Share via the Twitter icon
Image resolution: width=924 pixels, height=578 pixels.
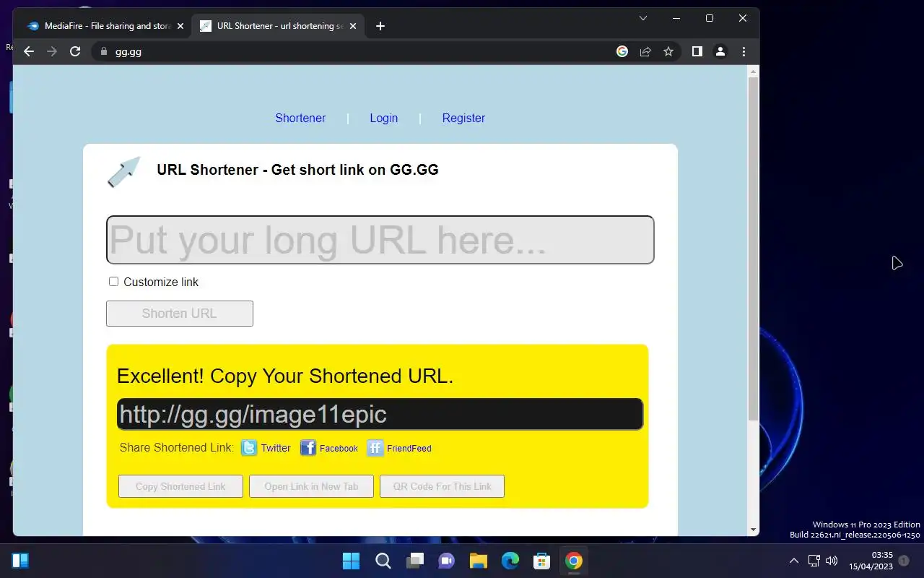(249, 448)
